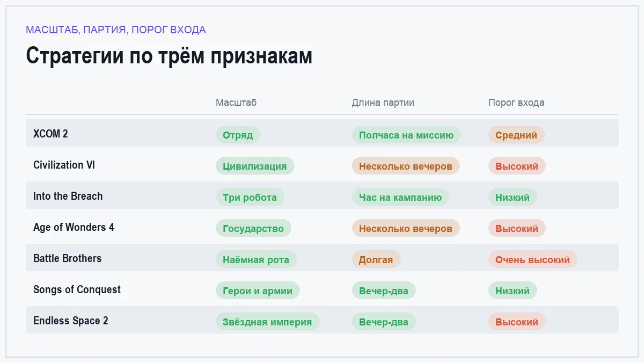Click "Низкий" in the Into the Breach row
644x363 pixels.
(x=513, y=197)
